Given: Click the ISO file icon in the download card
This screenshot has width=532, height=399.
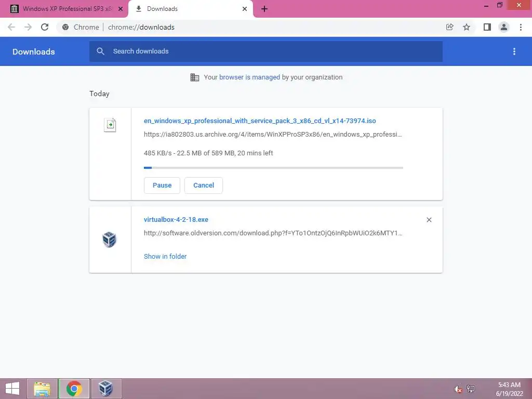Looking at the screenshot, I should point(110,125).
